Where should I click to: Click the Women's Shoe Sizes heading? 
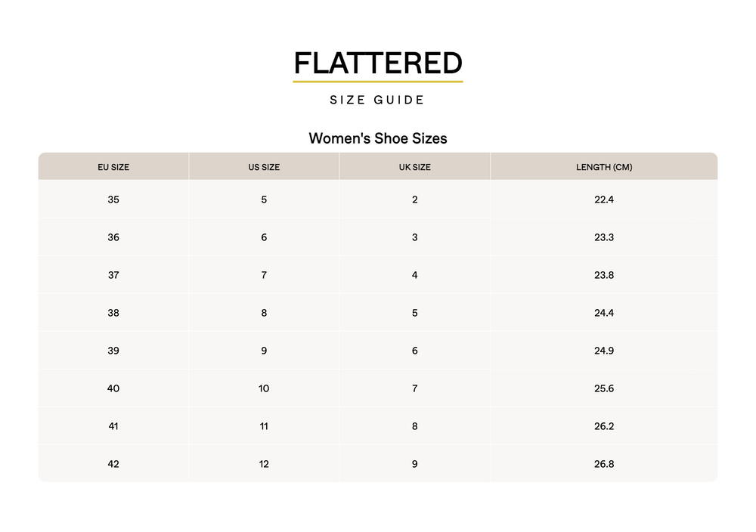coord(377,138)
